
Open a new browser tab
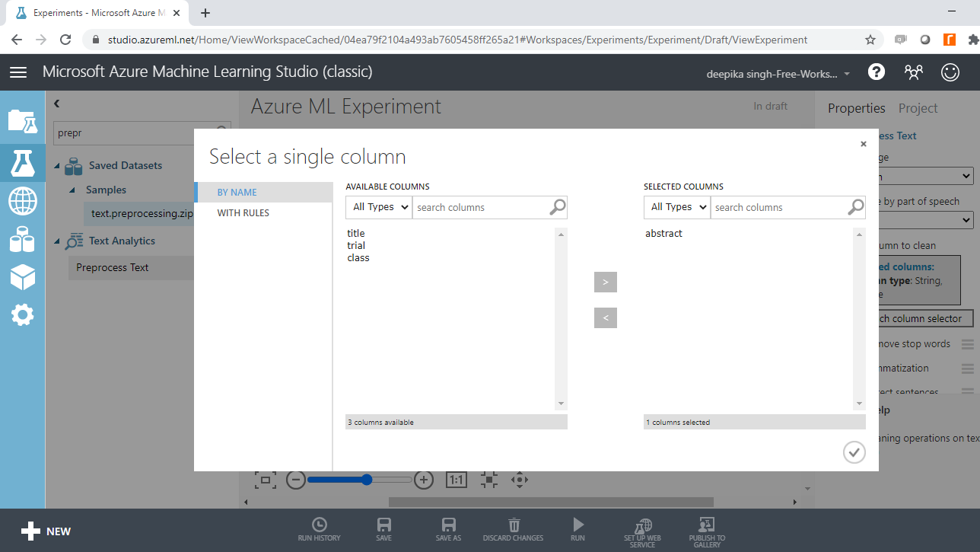(x=205, y=13)
